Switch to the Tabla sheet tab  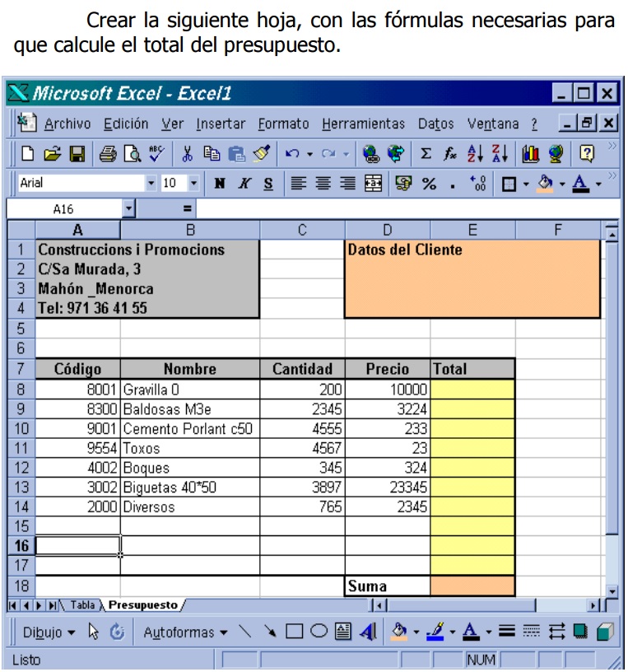(82, 604)
